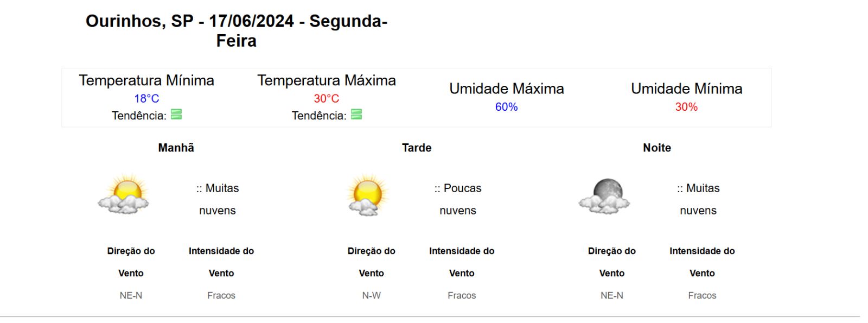Click the minimum temperature trend icon
The image size is (868, 323).
(176, 115)
